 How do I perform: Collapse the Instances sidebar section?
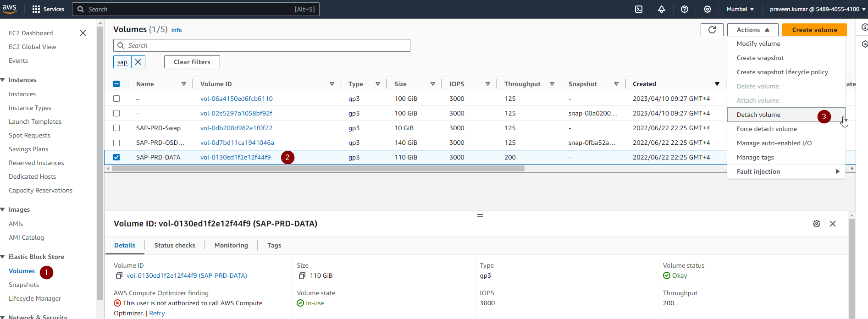(3, 80)
